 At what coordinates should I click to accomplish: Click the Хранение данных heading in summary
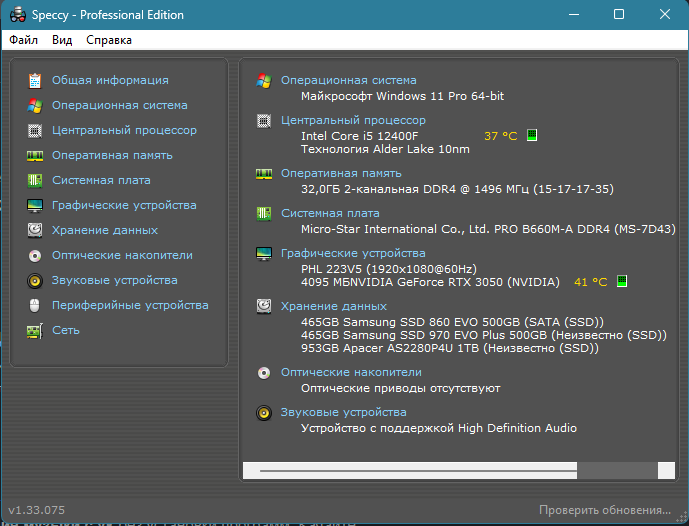click(334, 306)
